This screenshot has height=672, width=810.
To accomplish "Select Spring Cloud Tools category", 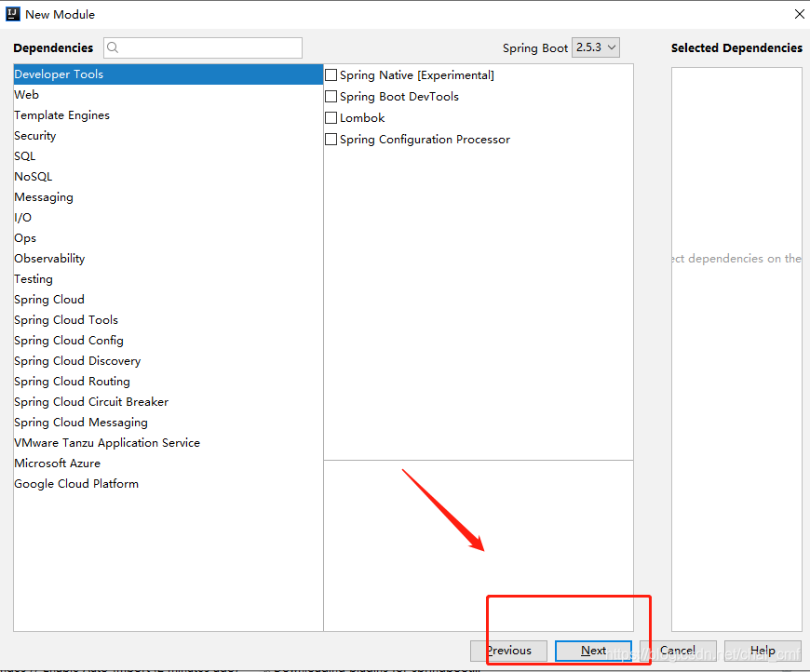I will click(x=169, y=320).
